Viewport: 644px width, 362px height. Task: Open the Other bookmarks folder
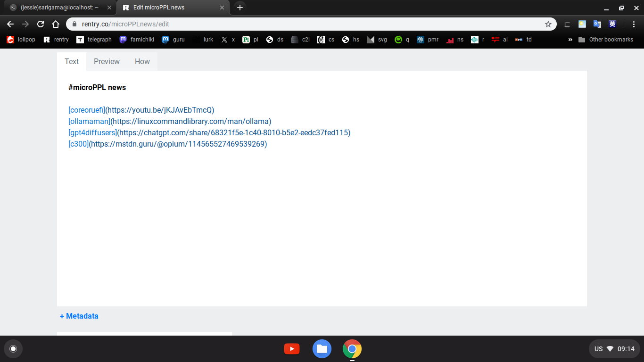[606, 40]
